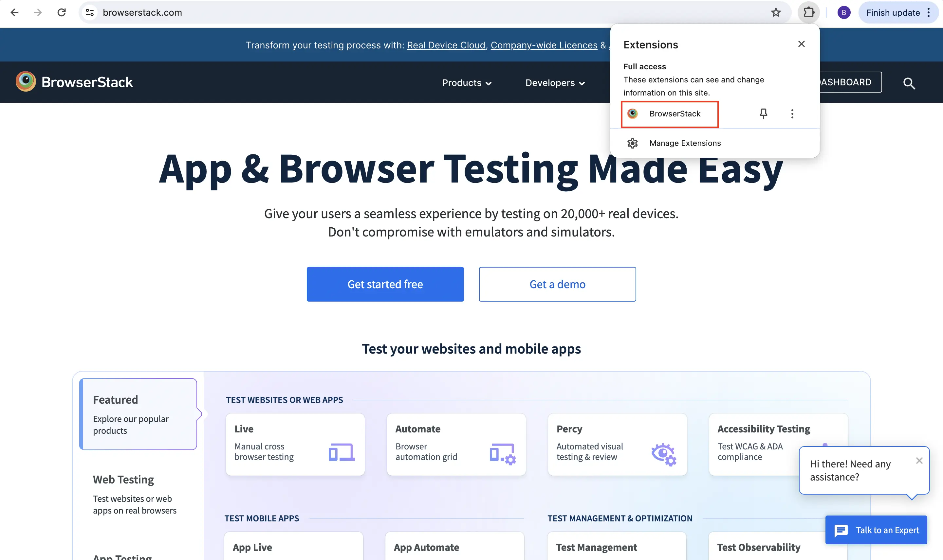The height and width of the screenshot is (560, 943).
Task: Expand the Products dropdown menu
Action: point(466,83)
